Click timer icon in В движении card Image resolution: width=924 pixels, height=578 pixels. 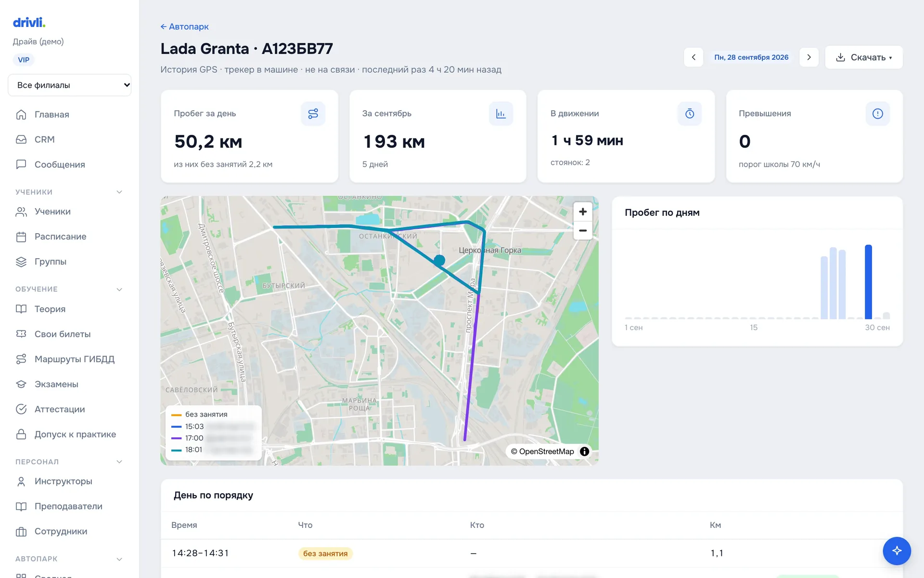click(690, 114)
